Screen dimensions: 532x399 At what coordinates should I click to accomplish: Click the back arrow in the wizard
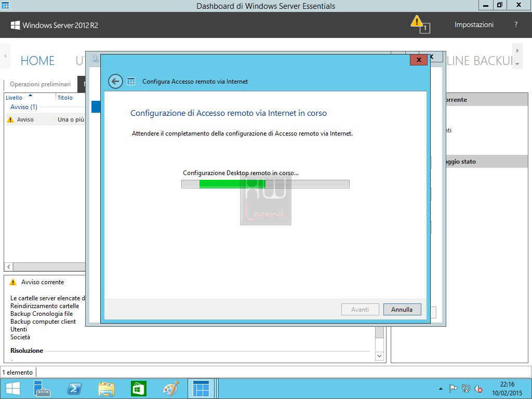[x=115, y=82]
